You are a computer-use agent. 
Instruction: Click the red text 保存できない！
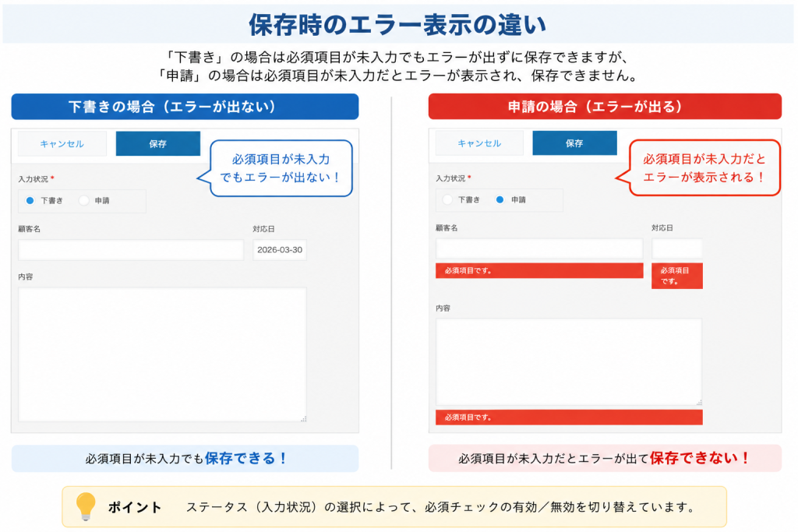[x=700, y=458]
